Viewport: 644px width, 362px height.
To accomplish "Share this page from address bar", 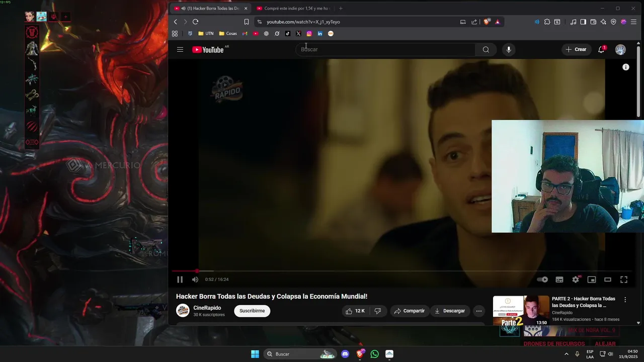I will 474,22.
